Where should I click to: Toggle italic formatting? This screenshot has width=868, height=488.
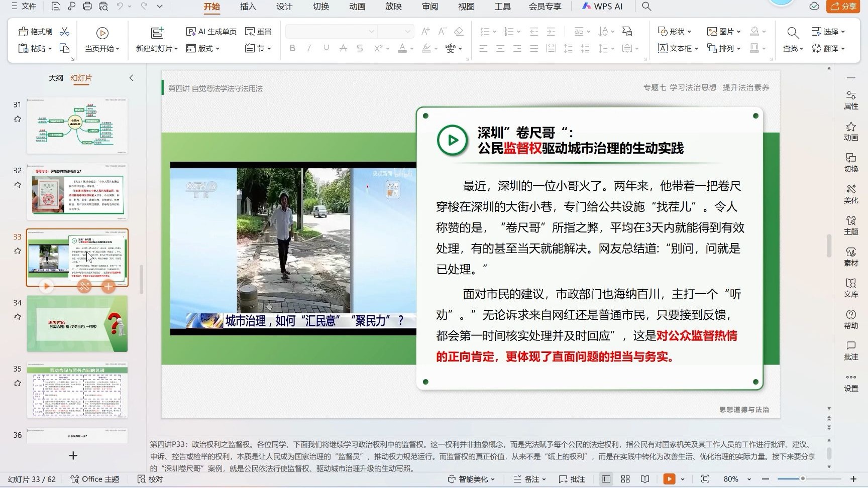(x=309, y=48)
